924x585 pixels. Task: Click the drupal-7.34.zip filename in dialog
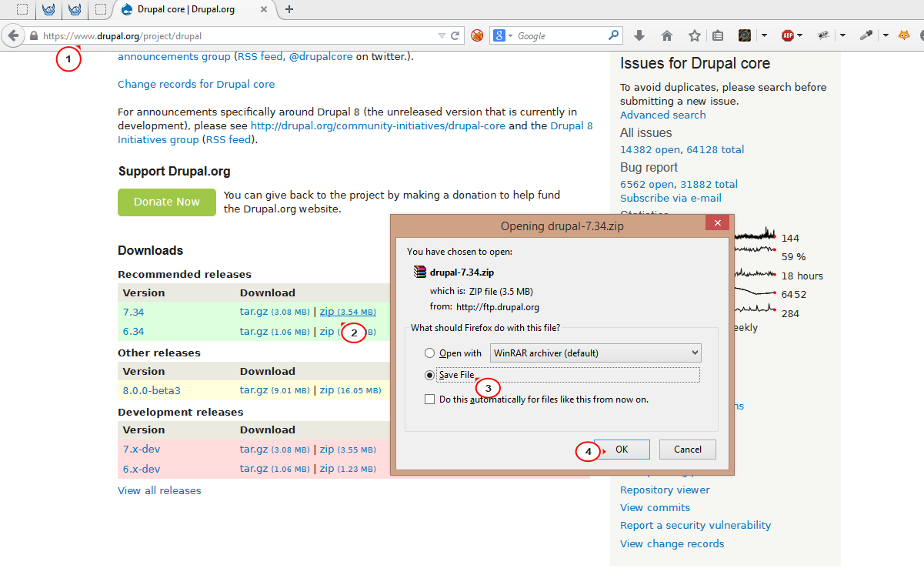point(462,272)
